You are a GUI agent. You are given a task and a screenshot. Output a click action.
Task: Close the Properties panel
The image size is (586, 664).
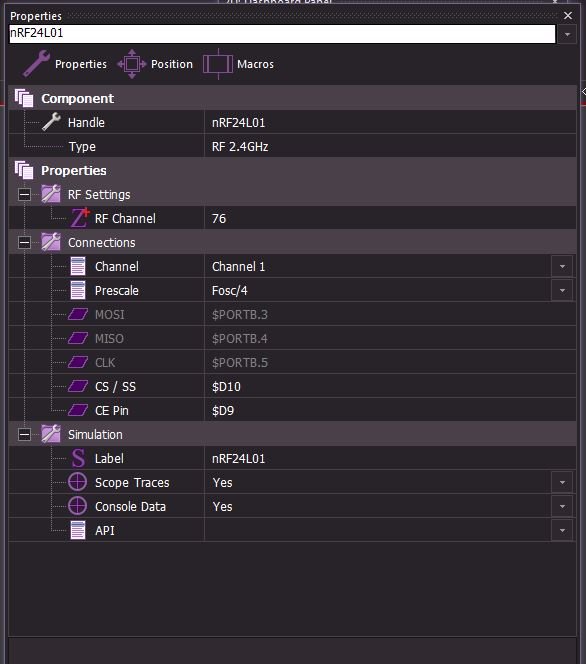coord(568,16)
